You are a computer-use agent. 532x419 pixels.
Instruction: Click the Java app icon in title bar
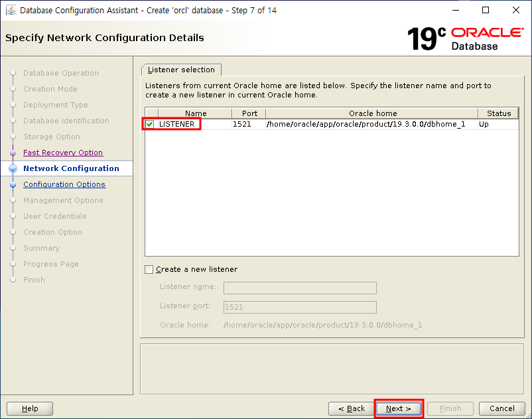point(11,10)
